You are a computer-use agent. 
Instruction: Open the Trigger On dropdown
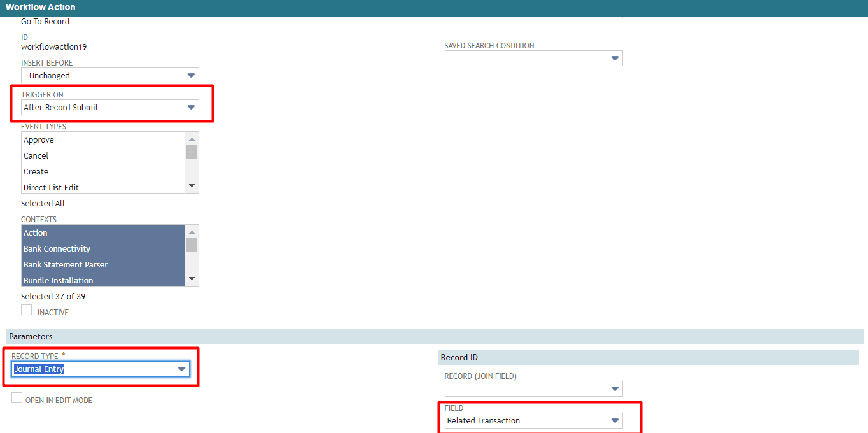pos(191,108)
